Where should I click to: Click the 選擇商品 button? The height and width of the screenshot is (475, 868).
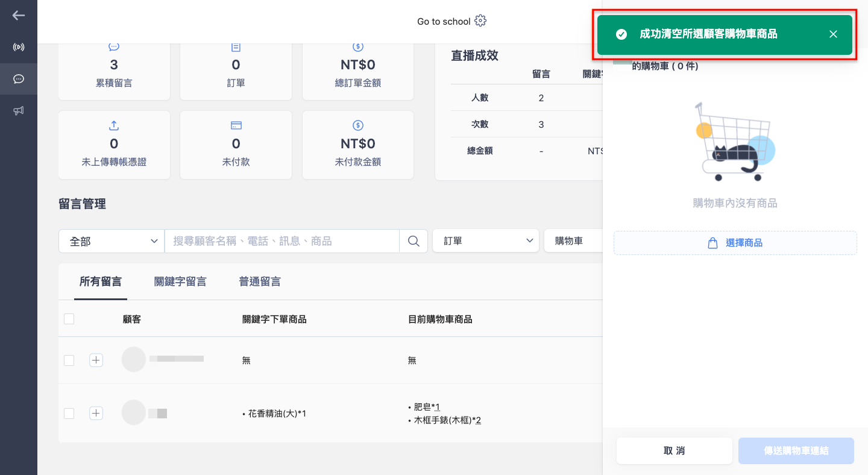[735, 243]
